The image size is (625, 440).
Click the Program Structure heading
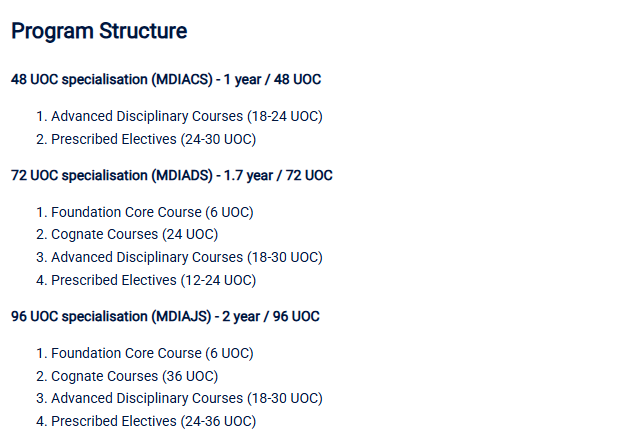pyautogui.click(x=99, y=31)
